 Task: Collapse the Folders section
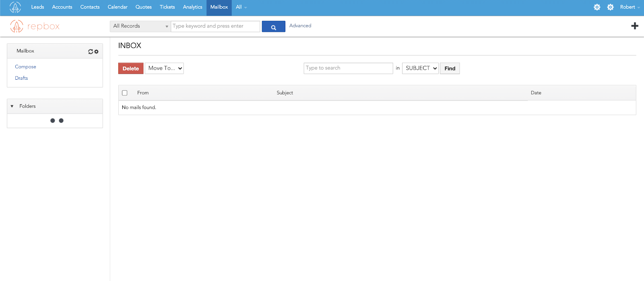tap(12, 106)
